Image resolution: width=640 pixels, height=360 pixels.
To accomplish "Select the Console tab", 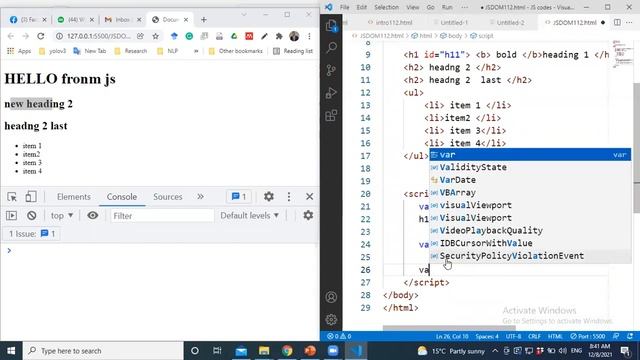I will coord(122,197).
